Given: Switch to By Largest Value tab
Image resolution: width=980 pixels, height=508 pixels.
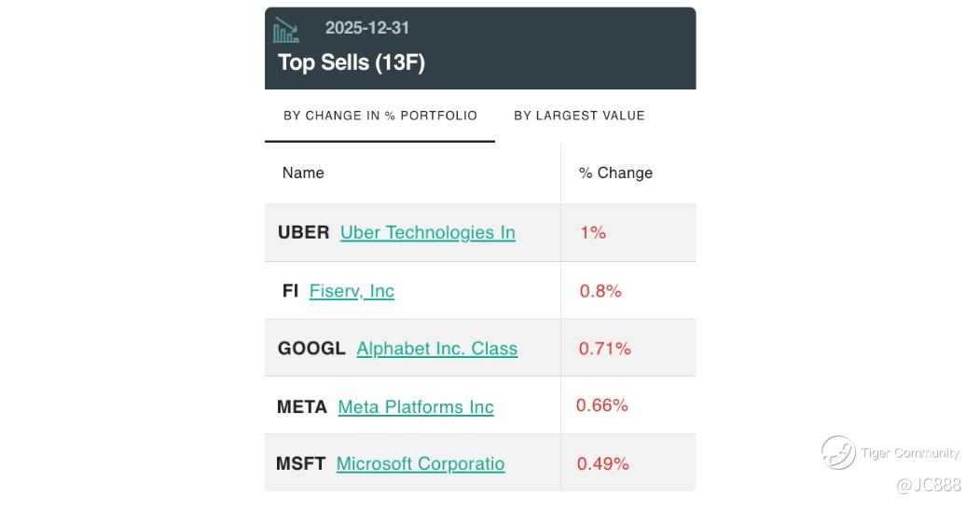Looking at the screenshot, I should [x=579, y=116].
